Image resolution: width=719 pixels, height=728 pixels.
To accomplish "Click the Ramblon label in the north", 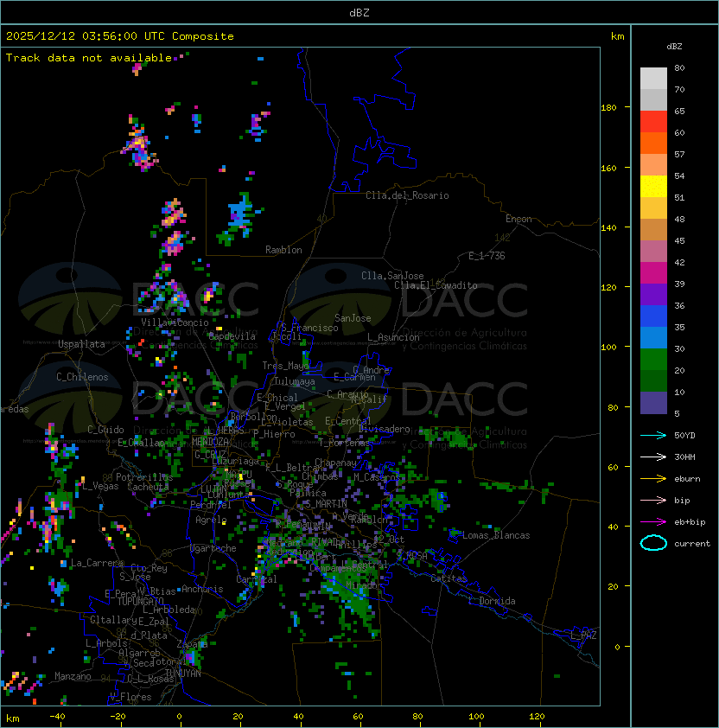I will (x=283, y=250).
